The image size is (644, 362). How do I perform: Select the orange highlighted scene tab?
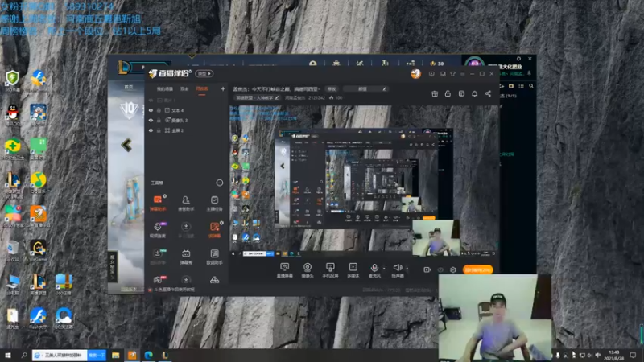click(202, 88)
